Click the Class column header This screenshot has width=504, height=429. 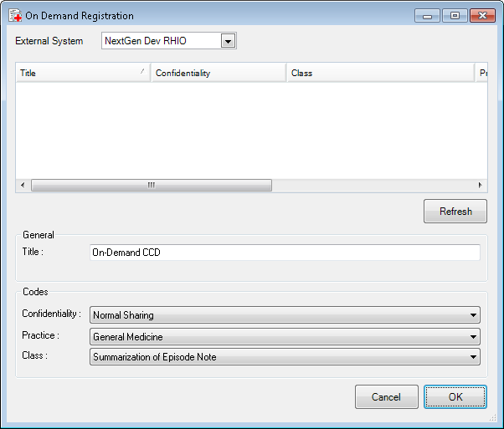tap(381, 73)
